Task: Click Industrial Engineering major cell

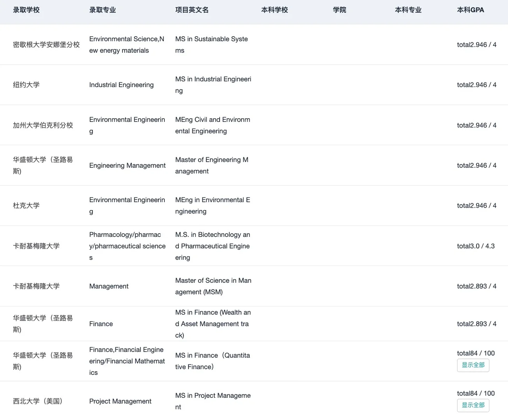Action: [x=121, y=85]
